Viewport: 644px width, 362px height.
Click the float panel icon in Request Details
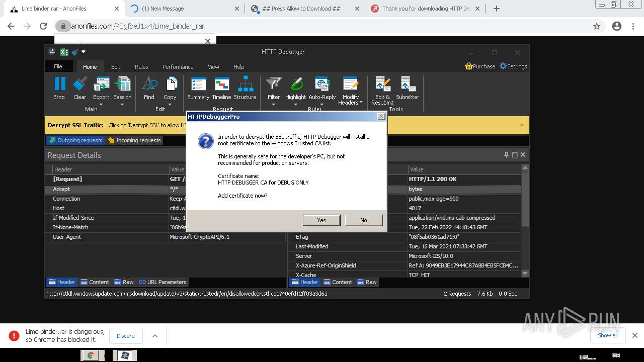coord(514,155)
